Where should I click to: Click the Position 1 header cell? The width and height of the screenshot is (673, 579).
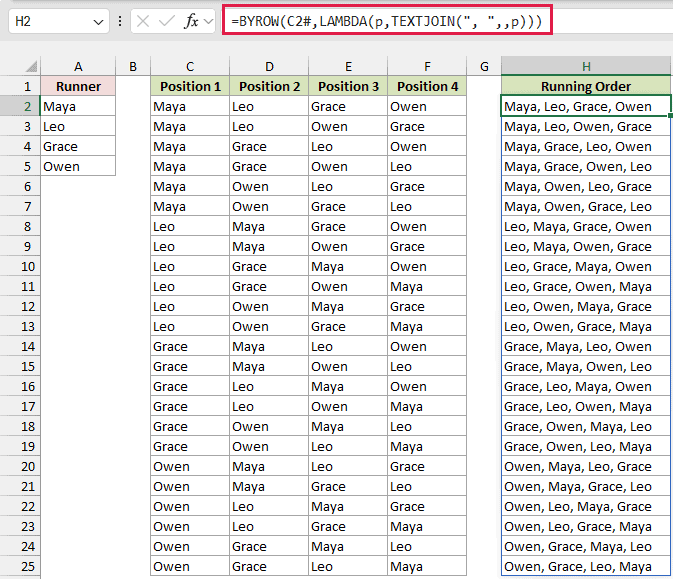(x=190, y=86)
